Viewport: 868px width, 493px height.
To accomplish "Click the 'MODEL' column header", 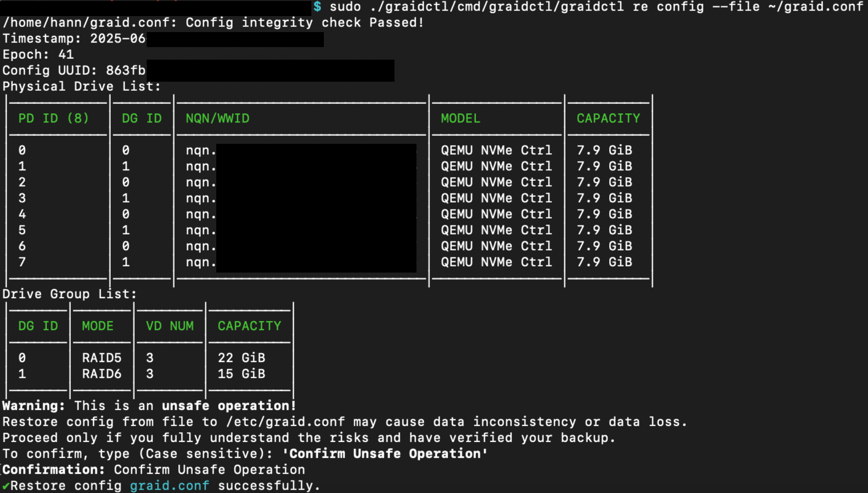I will coord(460,118).
